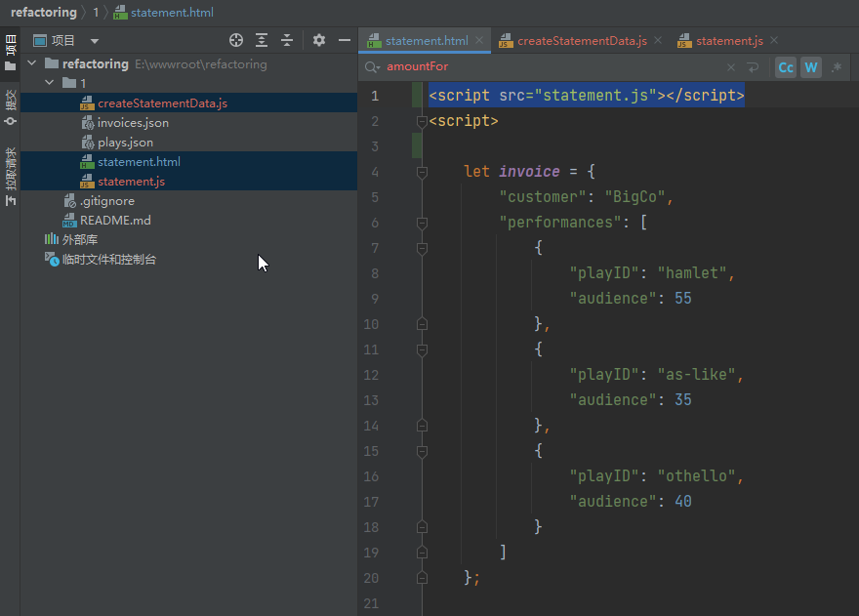The height and width of the screenshot is (616, 859).
Task: Open invoices.json from project tree
Action: (133, 123)
